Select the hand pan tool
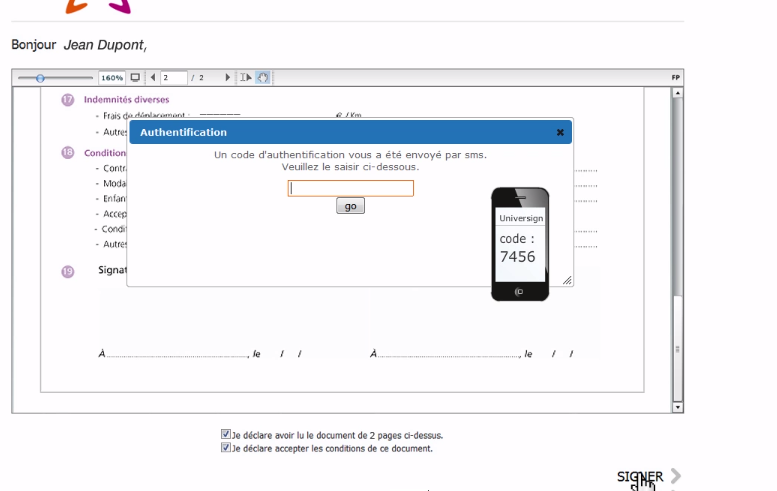 [263, 77]
